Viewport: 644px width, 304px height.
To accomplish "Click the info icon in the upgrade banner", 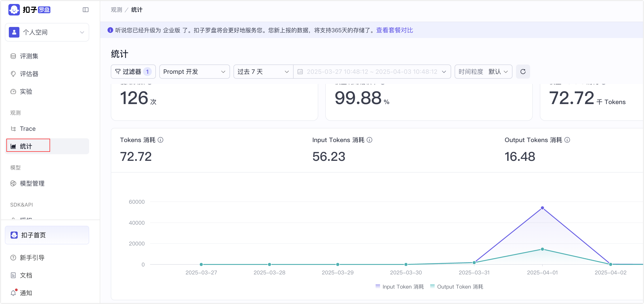I will click(x=110, y=30).
